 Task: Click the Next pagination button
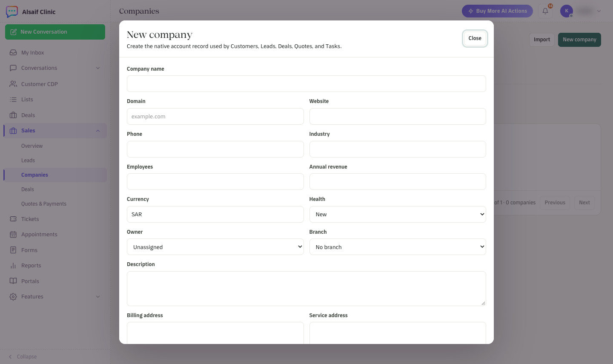point(584,203)
